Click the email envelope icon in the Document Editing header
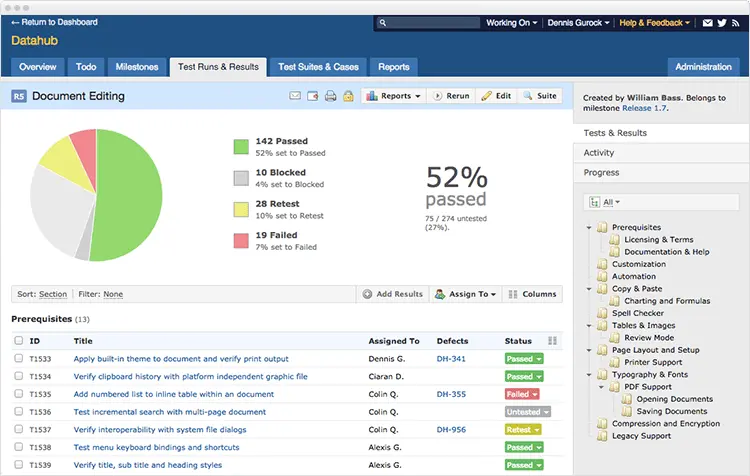The image size is (750, 476). click(295, 96)
